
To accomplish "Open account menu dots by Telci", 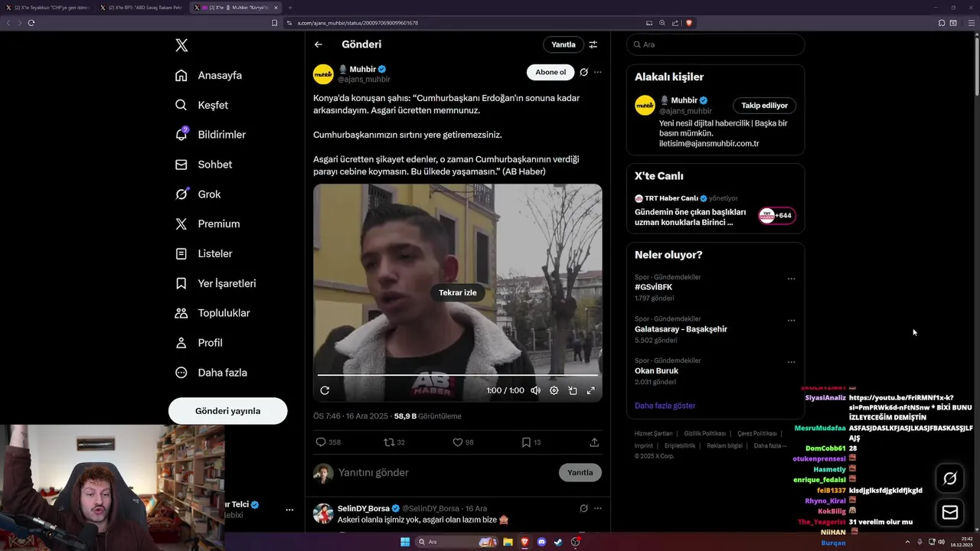I will click(289, 510).
